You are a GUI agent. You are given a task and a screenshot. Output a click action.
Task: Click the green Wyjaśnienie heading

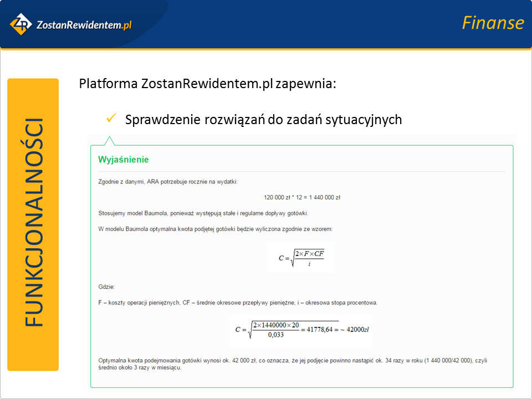124,160
